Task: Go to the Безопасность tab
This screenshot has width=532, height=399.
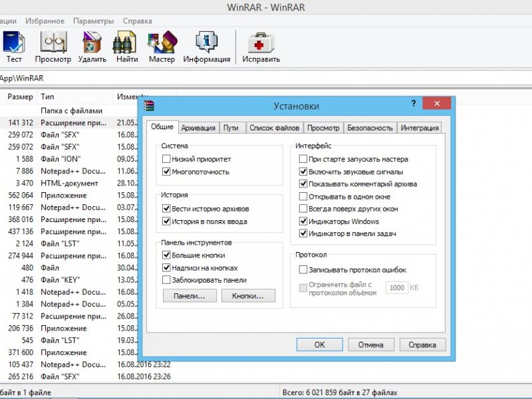Action: point(370,128)
